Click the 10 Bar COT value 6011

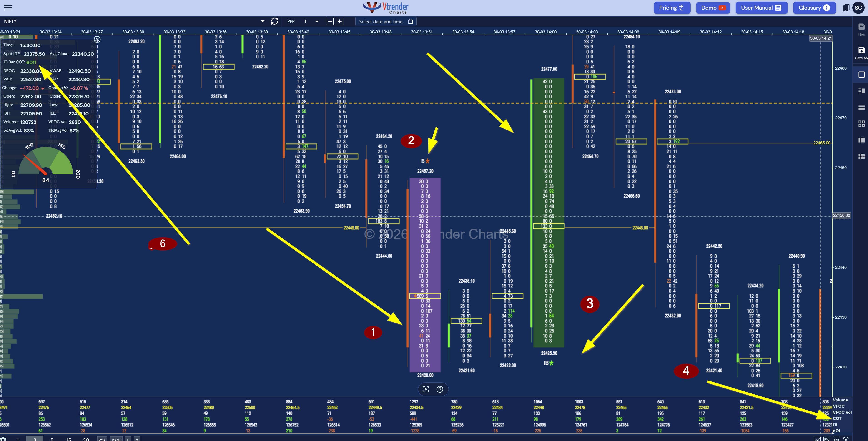[31, 62]
